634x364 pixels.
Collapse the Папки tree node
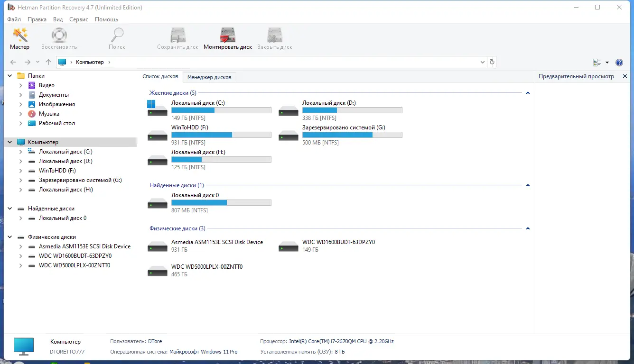pos(9,76)
